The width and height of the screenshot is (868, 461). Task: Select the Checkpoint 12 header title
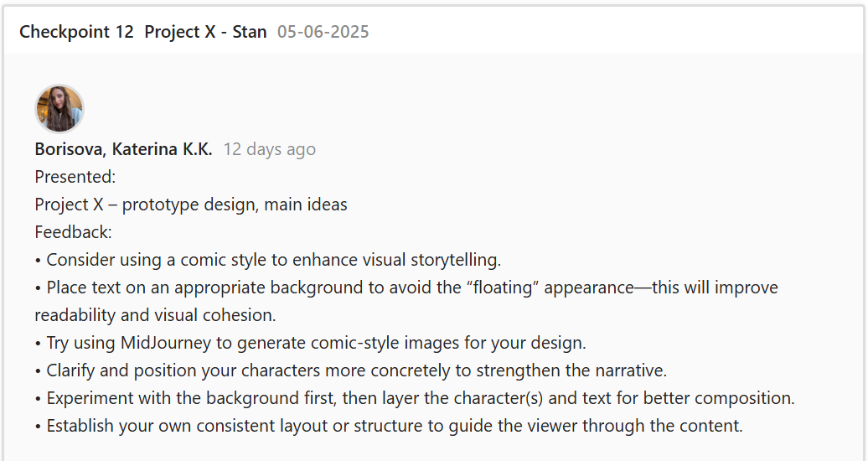click(76, 32)
